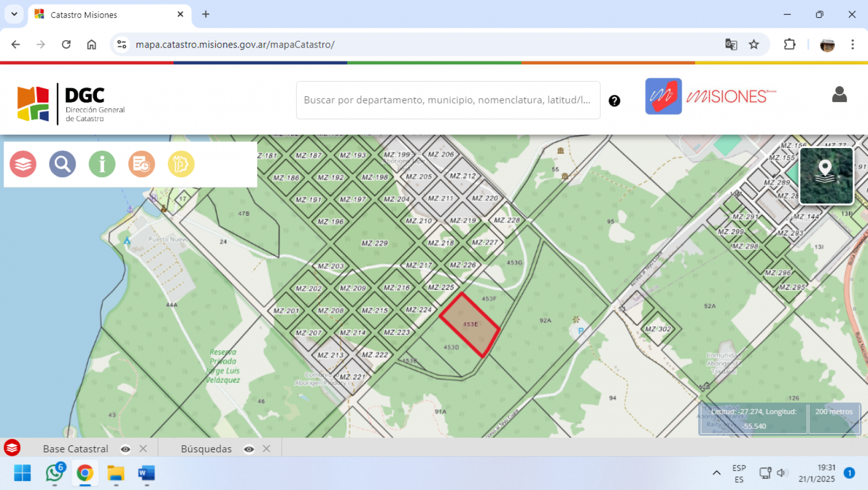The image size is (868, 490).
Task: Toggle visibility of Búsquedas layer
Action: click(249, 449)
